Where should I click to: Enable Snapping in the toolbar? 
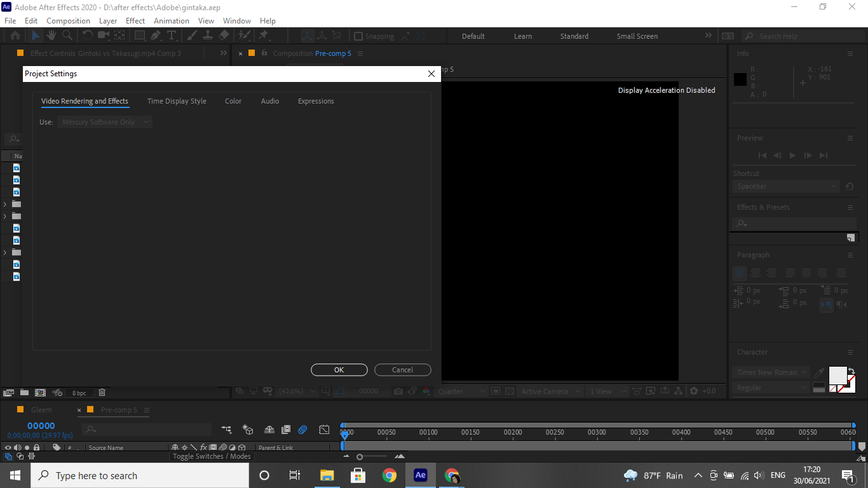[360, 36]
